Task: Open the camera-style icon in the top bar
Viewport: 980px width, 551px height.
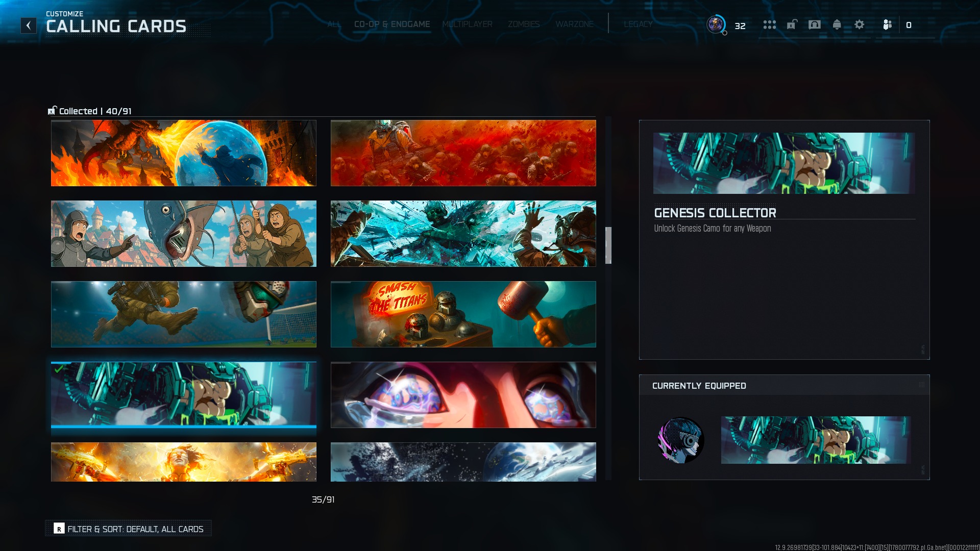Action: coord(815,24)
